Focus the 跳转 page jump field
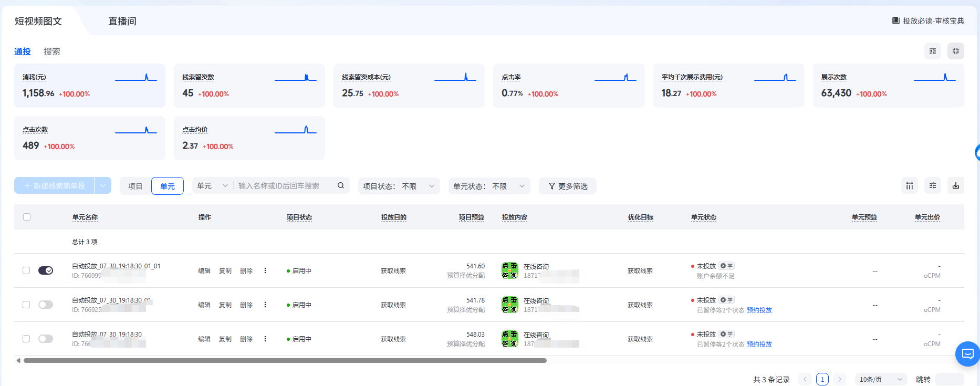This screenshot has height=386, width=980. coord(950,379)
